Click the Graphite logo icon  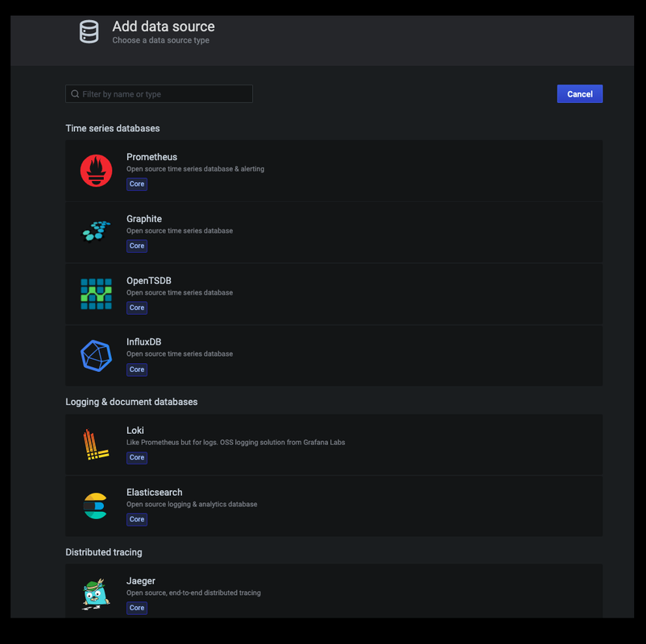(96, 231)
